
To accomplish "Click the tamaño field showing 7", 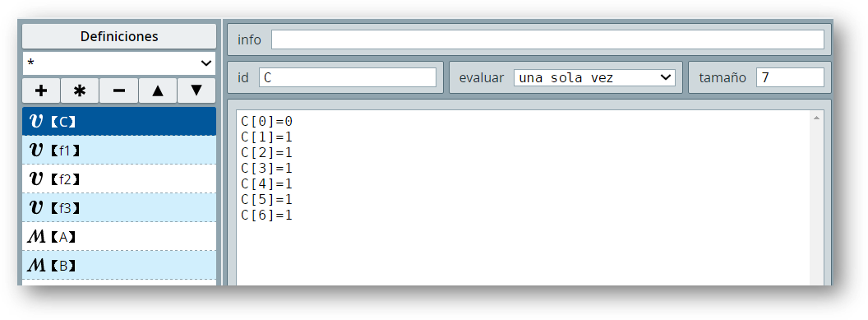I will coord(790,77).
